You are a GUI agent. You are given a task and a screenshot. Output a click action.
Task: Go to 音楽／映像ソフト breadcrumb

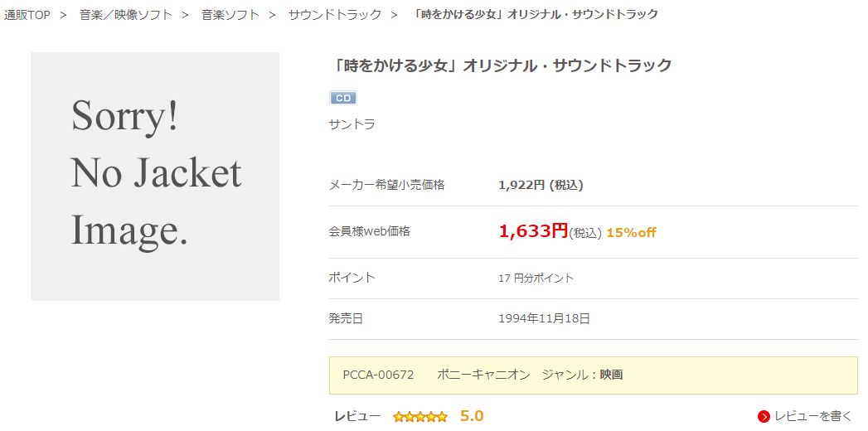(126, 15)
